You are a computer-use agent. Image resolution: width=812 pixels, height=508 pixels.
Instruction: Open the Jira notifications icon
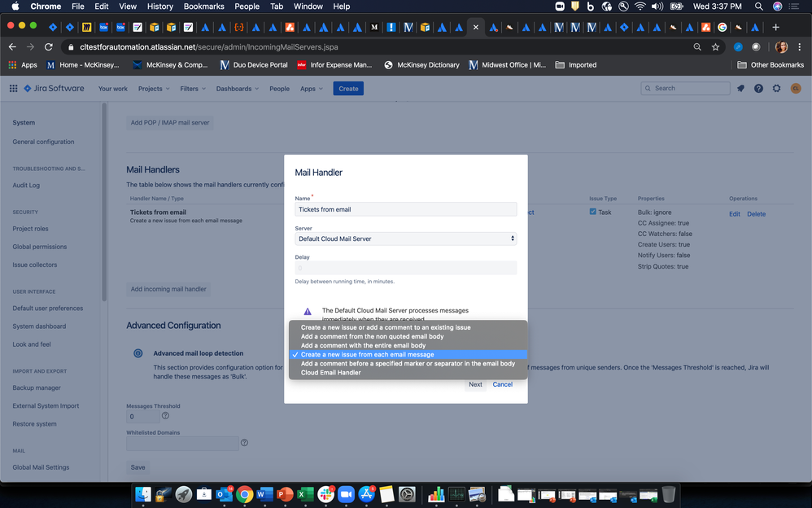(740, 89)
